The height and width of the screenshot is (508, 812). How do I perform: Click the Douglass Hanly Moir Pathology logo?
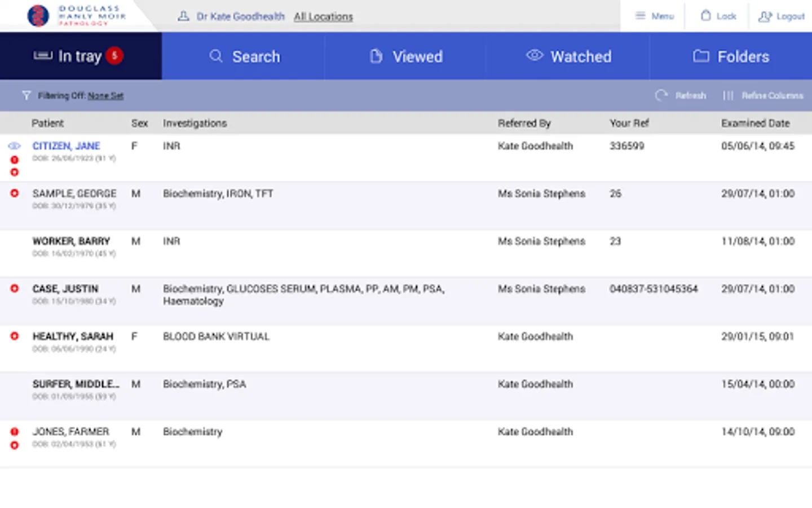pyautogui.click(x=76, y=16)
